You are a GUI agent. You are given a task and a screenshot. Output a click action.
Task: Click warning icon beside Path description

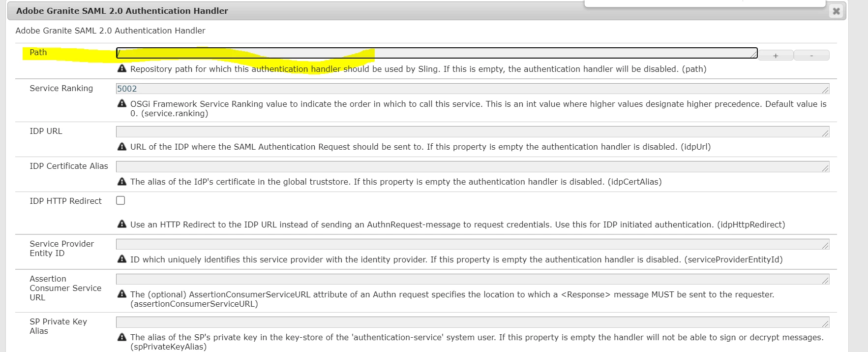[x=122, y=68]
